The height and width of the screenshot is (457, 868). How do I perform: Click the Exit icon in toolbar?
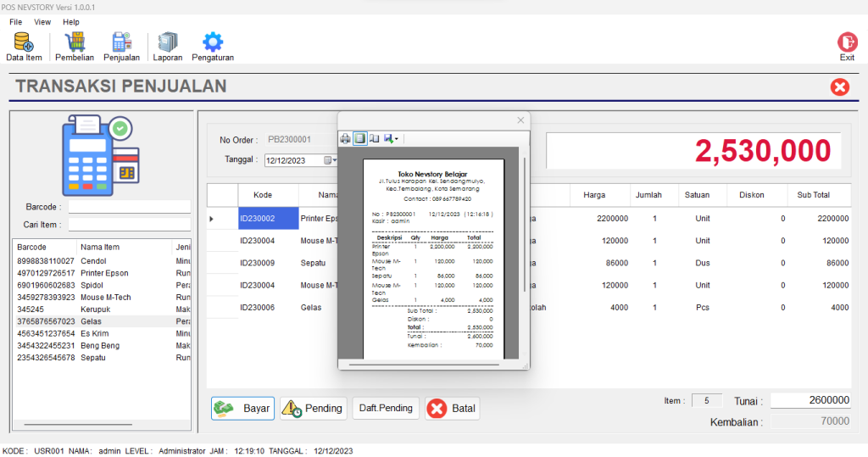[x=846, y=46]
